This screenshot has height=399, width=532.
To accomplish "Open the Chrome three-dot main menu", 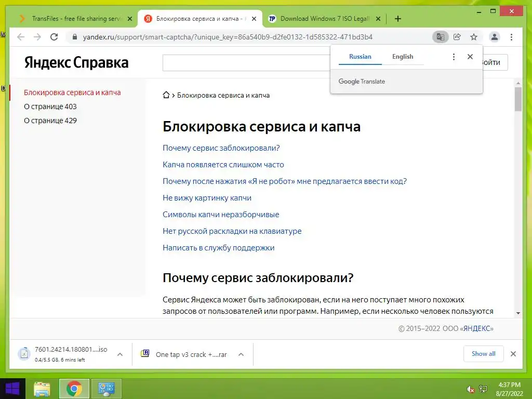I will pyautogui.click(x=511, y=37).
